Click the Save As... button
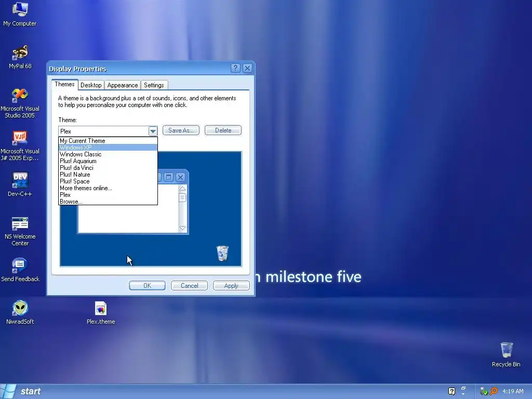 [x=181, y=130]
